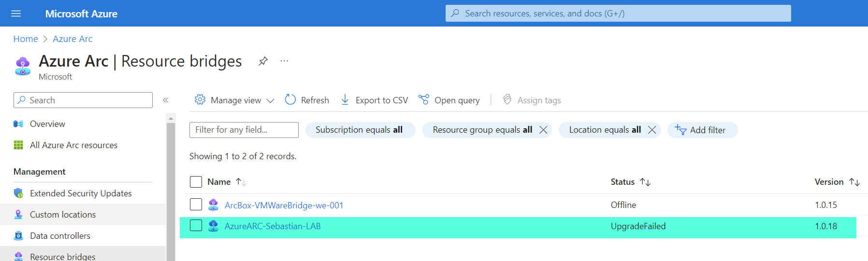Click the sidebar vertical scrollbar
Screen dimensions: 868x261
tap(171, 193)
